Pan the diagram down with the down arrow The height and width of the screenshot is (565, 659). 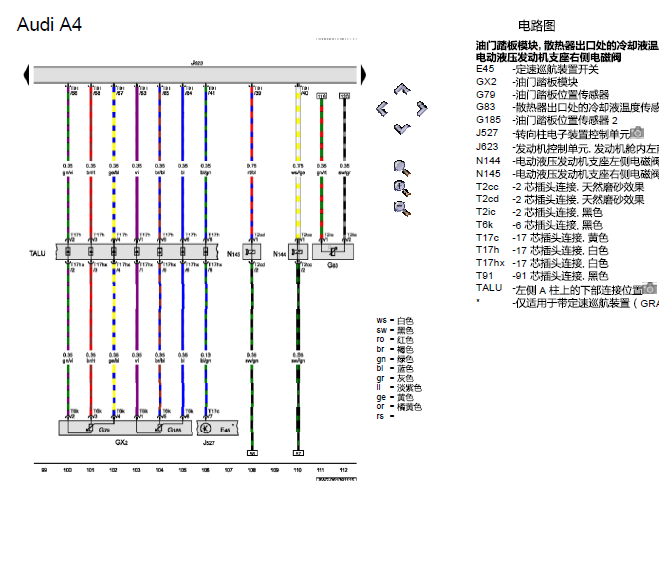tap(402, 128)
